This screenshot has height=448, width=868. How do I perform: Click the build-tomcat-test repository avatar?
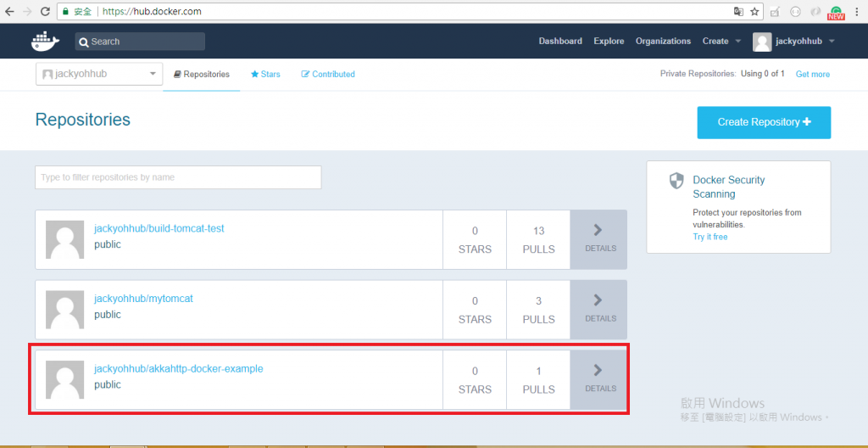point(64,239)
